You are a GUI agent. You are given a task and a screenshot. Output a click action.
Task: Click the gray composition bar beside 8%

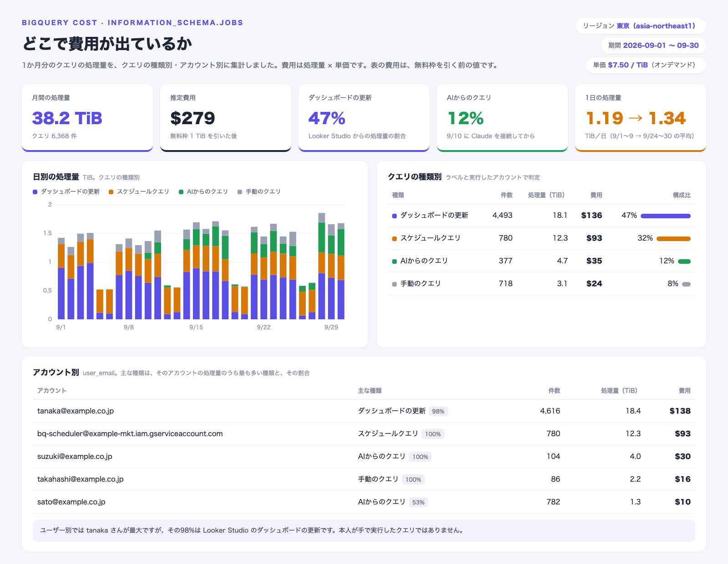(686, 284)
